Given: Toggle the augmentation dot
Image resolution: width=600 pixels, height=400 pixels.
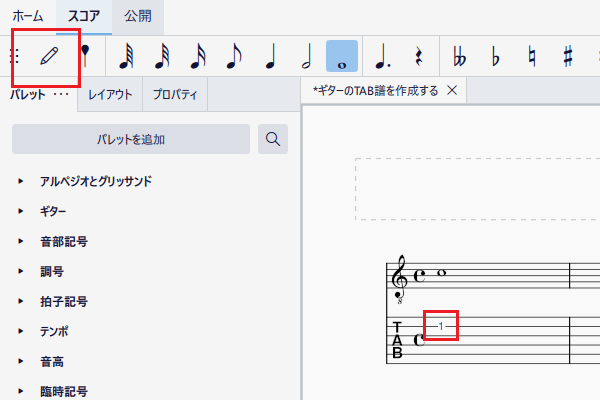Looking at the screenshot, I should tap(383, 56).
